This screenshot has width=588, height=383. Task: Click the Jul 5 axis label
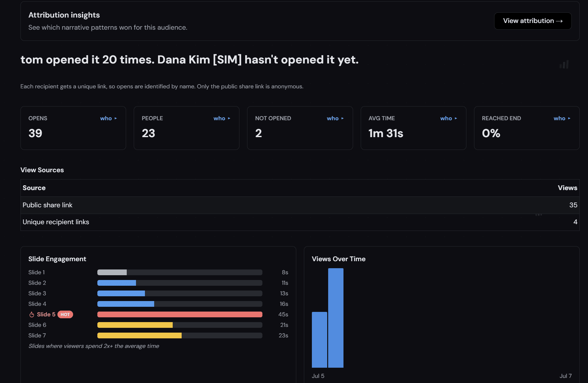(318, 376)
